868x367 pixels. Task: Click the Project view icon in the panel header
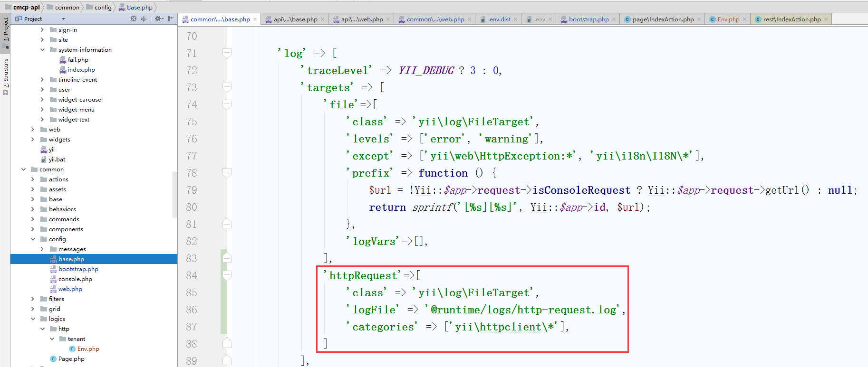click(18, 19)
